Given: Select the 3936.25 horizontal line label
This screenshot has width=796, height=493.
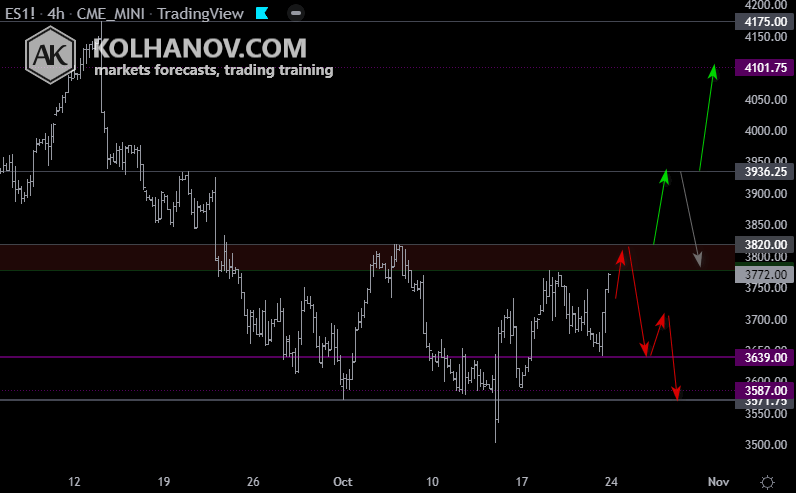Looking at the screenshot, I should pos(765,172).
